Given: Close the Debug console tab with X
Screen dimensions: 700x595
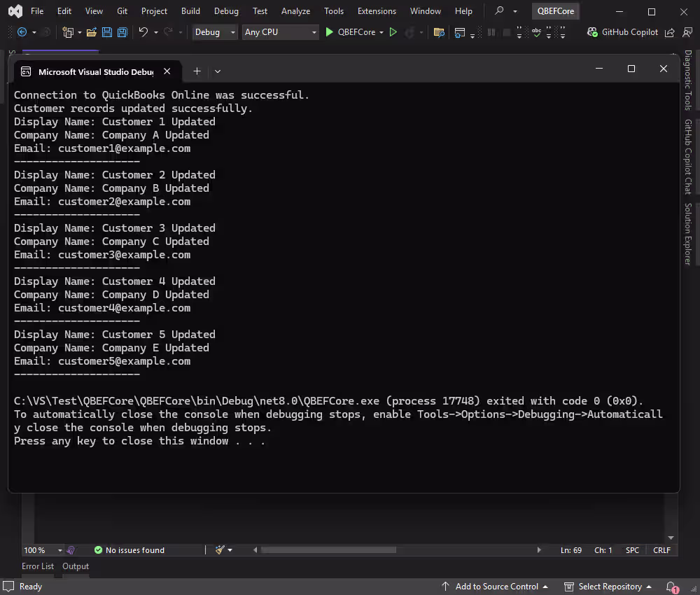Looking at the screenshot, I should pyautogui.click(x=167, y=71).
